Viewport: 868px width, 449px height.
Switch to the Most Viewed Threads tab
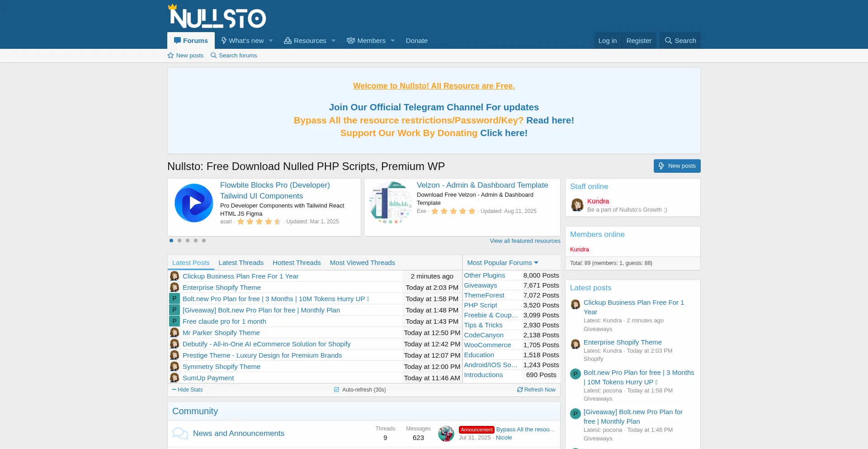(x=363, y=263)
